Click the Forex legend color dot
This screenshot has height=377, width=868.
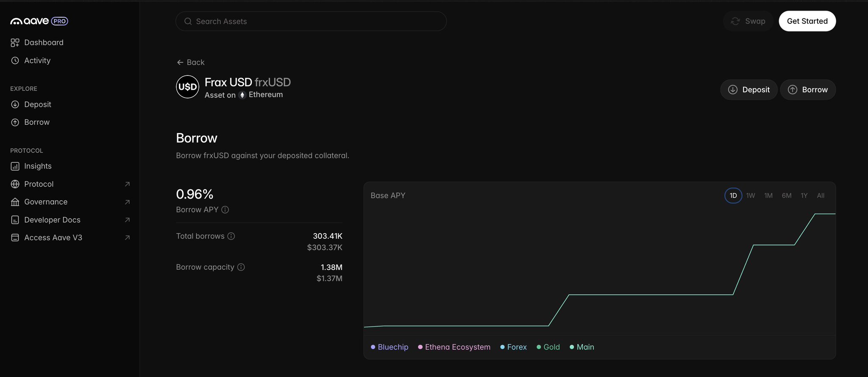pos(502,347)
